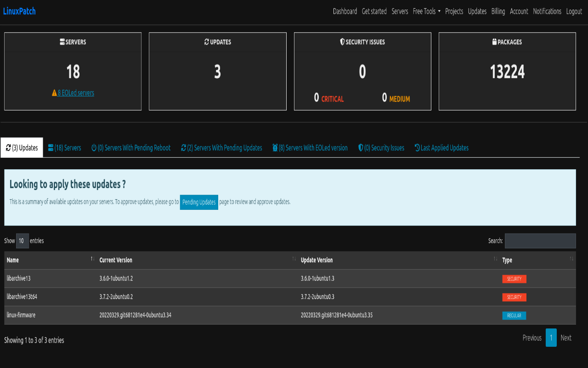Click the alarm icon on EOLed version tab
The height and width of the screenshot is (368, 588).
point(275,148)
